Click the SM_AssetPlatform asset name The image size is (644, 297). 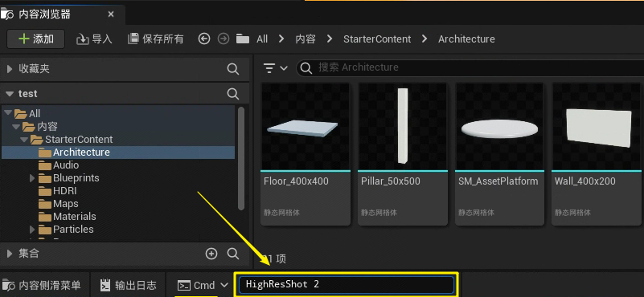(498, 181)
